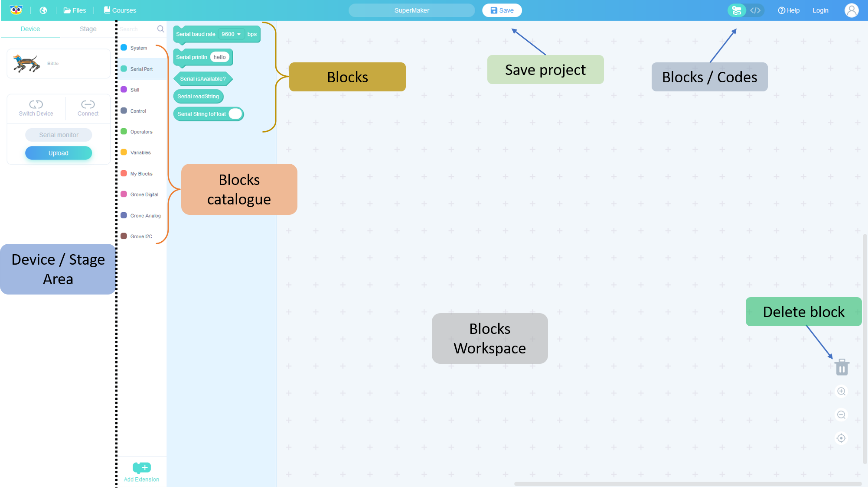Switch to the Stage tab
This screenshot has width=868, height=489.
[88, 29]
